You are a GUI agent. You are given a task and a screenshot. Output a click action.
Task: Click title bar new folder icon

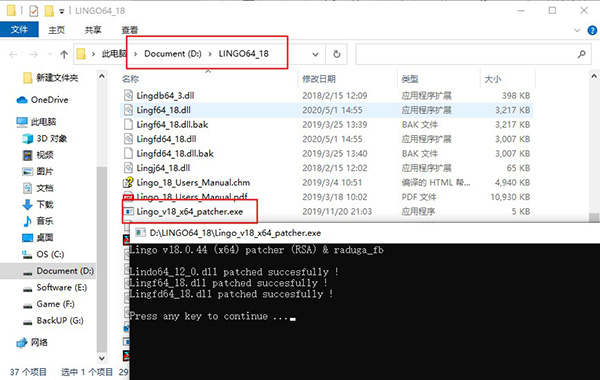click(49, 11)
